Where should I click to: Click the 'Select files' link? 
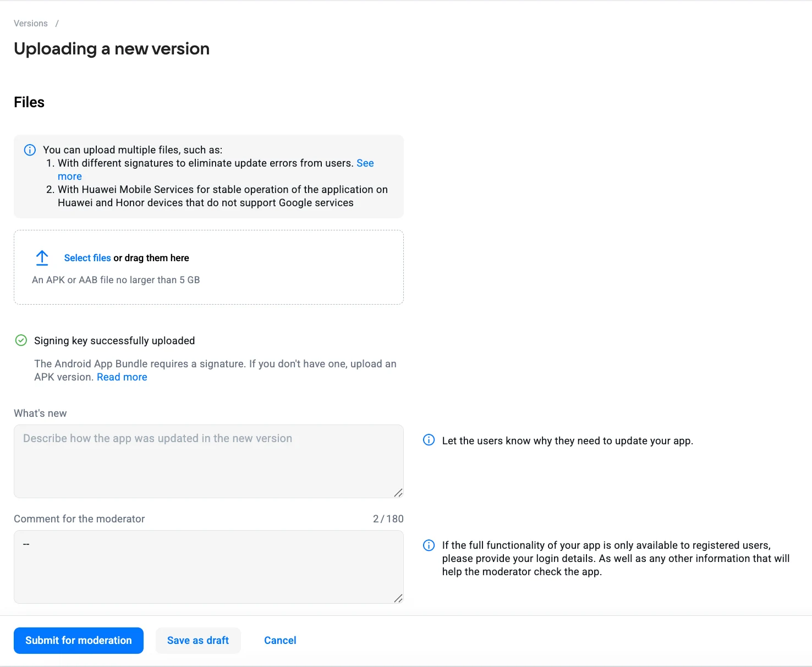[87, 258]
